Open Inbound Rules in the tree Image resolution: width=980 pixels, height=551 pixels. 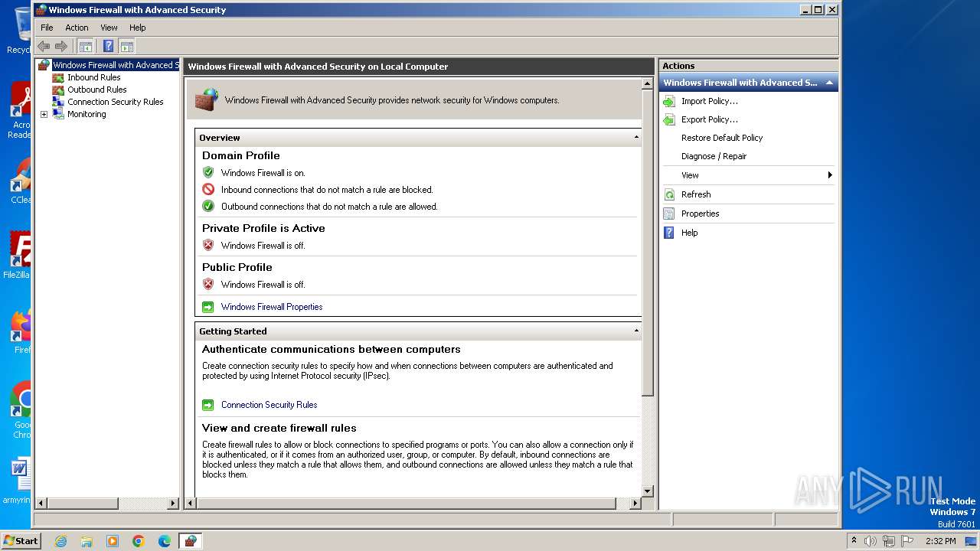[93, 77]
